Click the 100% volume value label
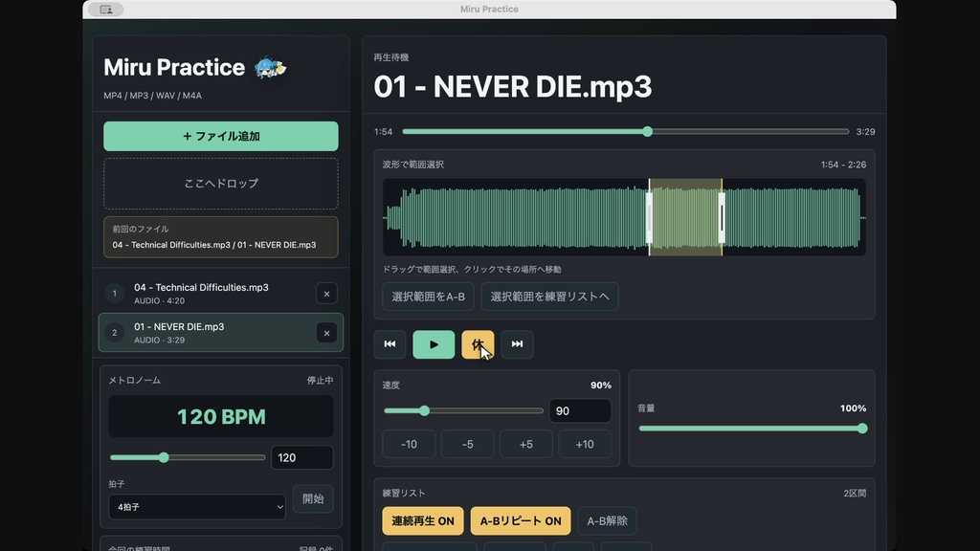This screenshot has width=980, height=551. pos(853,408)
